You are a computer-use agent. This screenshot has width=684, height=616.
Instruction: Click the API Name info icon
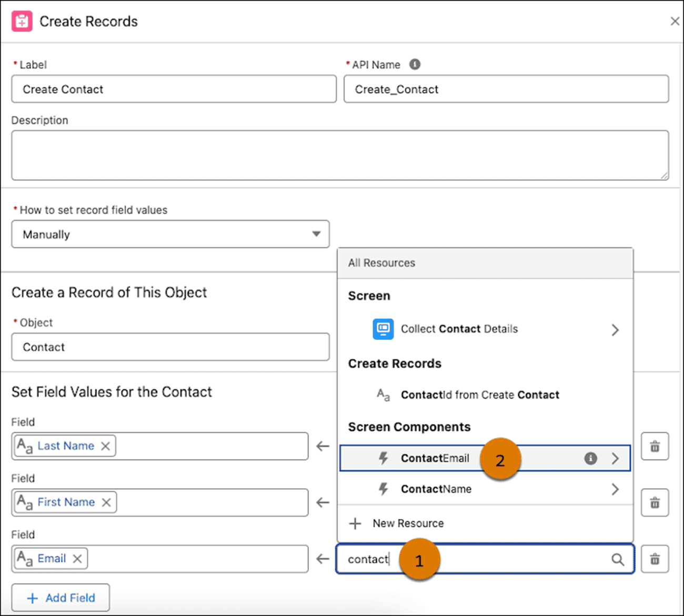(415, 64)
